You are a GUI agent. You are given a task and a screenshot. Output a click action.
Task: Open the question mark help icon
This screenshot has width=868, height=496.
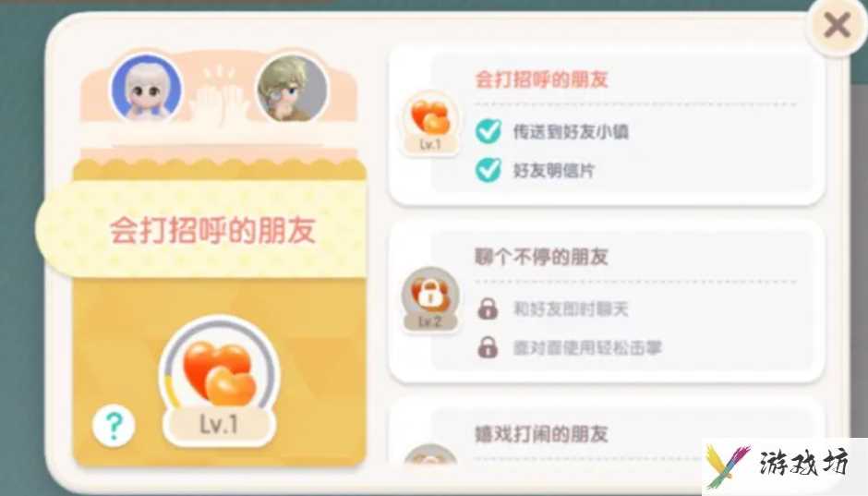click(114, 426)
